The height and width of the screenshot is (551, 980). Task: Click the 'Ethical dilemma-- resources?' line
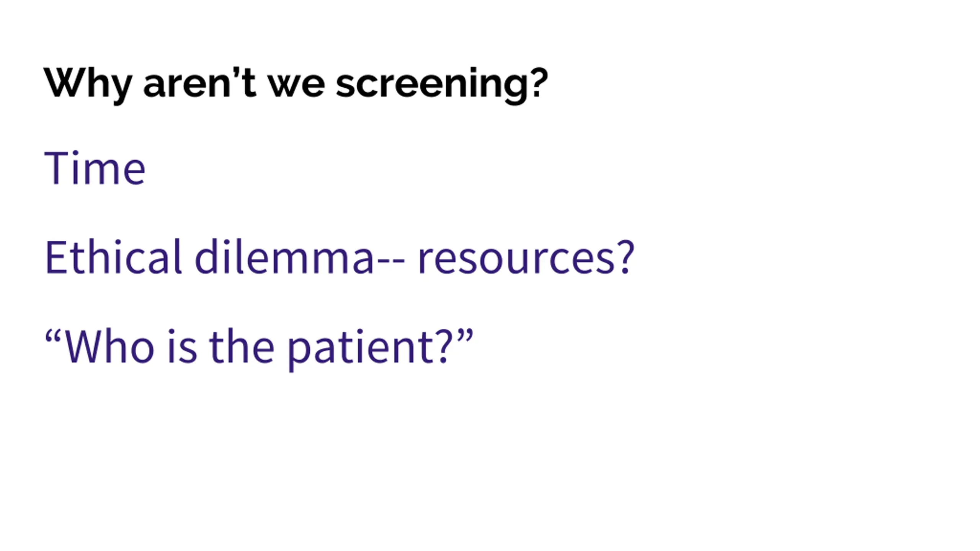339,257
